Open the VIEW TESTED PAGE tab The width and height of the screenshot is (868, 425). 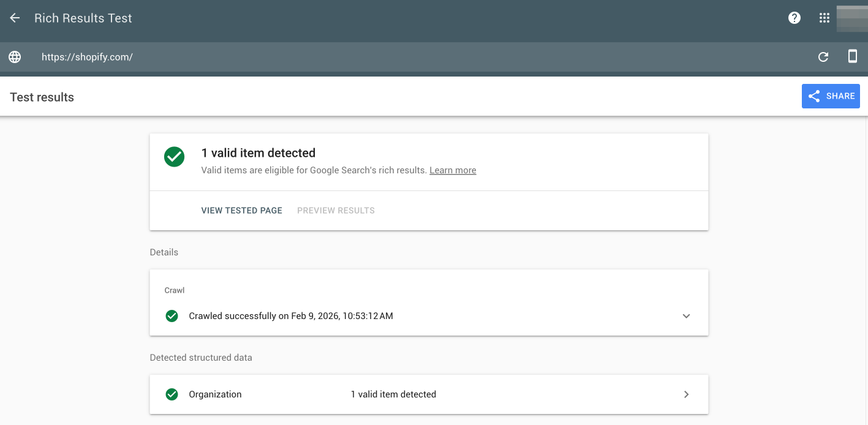(241, 211)
